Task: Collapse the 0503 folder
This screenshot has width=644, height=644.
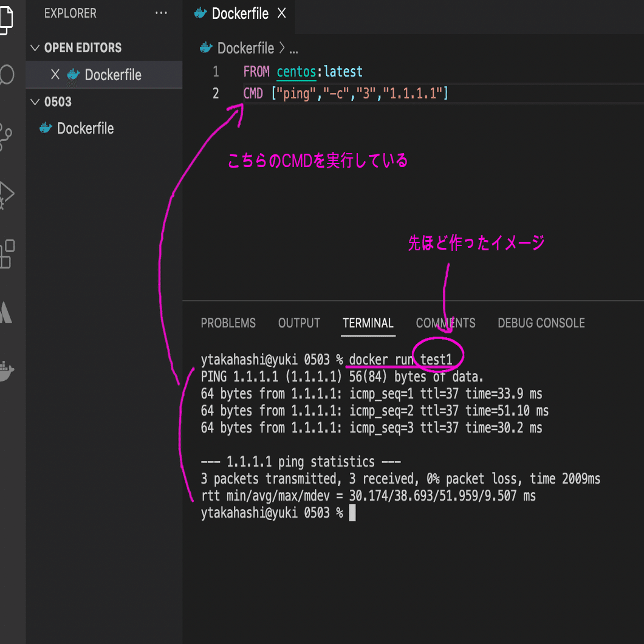Action: point(35,102)
